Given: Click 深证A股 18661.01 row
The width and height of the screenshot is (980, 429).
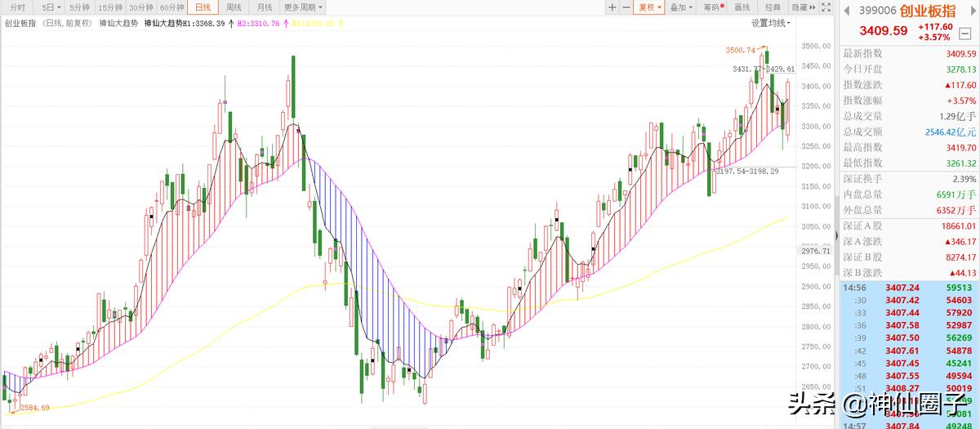Looking at the screenshot, I should [909, 226].
